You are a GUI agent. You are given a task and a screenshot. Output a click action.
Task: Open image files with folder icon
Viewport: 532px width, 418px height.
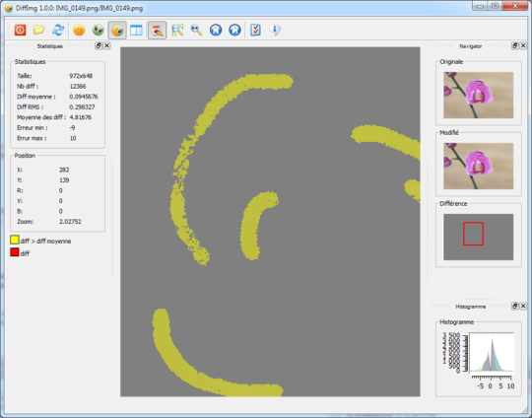pos(39,31)
